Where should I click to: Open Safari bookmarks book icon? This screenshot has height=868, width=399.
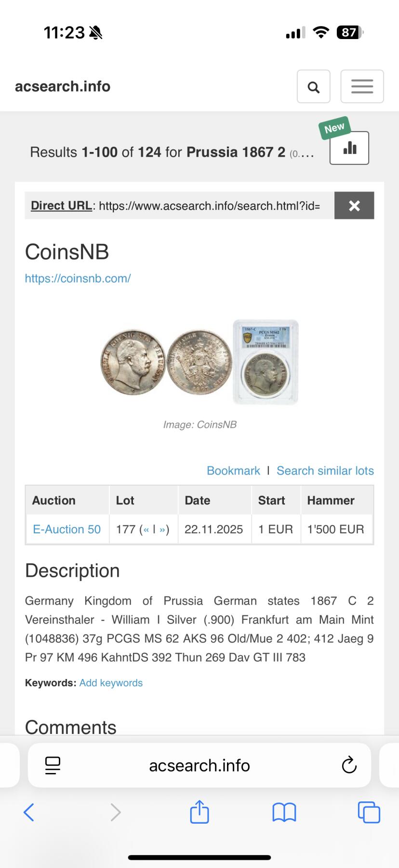[x=284, y=813]
